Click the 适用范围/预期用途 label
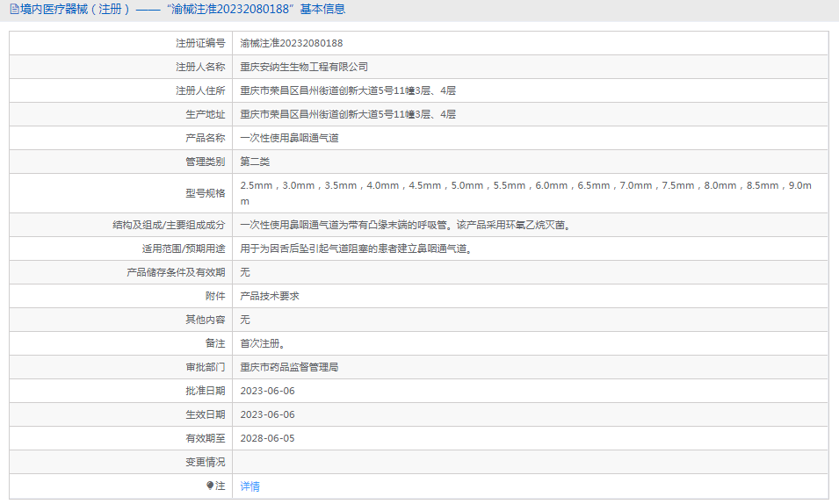839x504 pixels. (184, 248)
